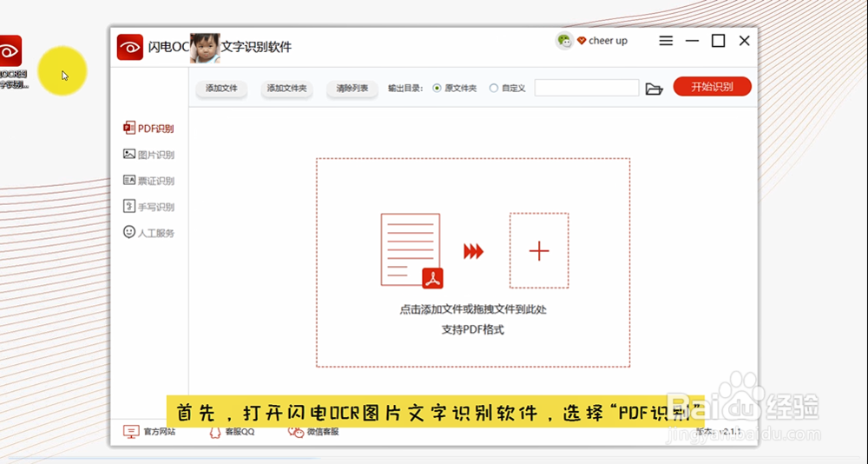The width and height of the screenshot is (868, 464).
Task: Click the 点击添加文件或拖拽文件到此处 text
Action: pos(473,309)
